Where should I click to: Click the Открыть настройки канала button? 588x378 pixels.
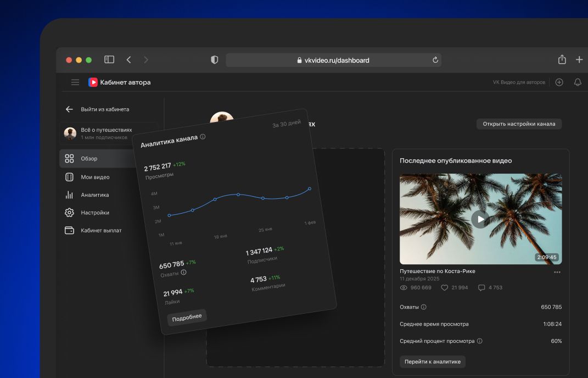519,124
